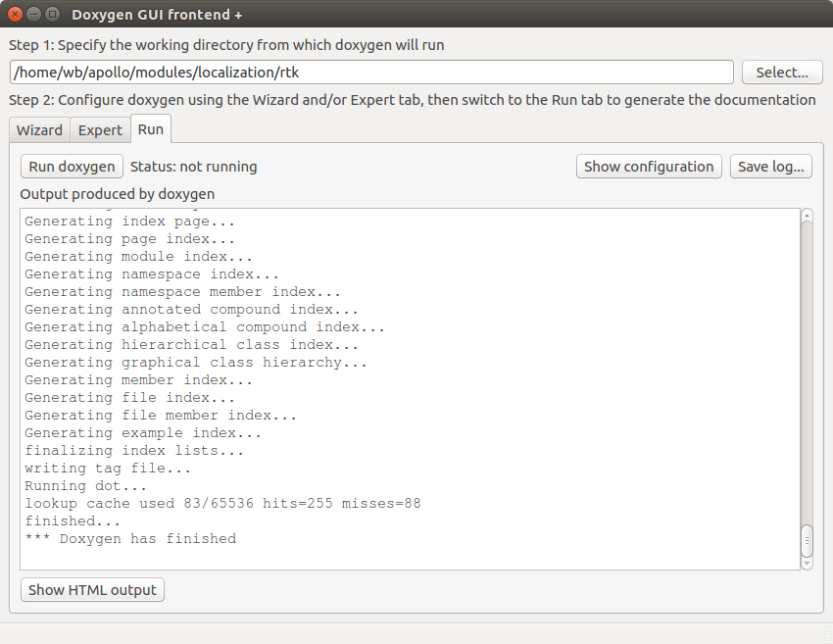Click the 'lookup cache used 83/65536' line
The image size is (833, 644).
(222, 503)
